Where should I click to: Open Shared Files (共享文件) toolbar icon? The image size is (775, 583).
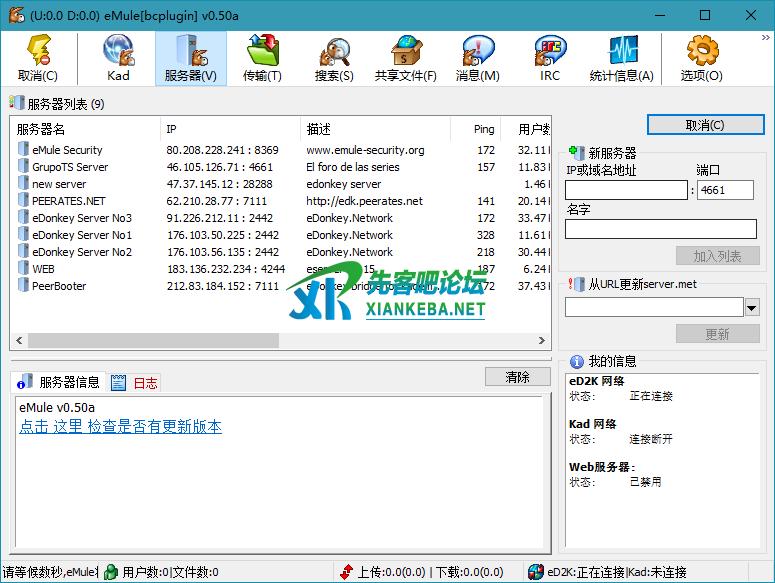pyautogui.click(x=405, y=58)
